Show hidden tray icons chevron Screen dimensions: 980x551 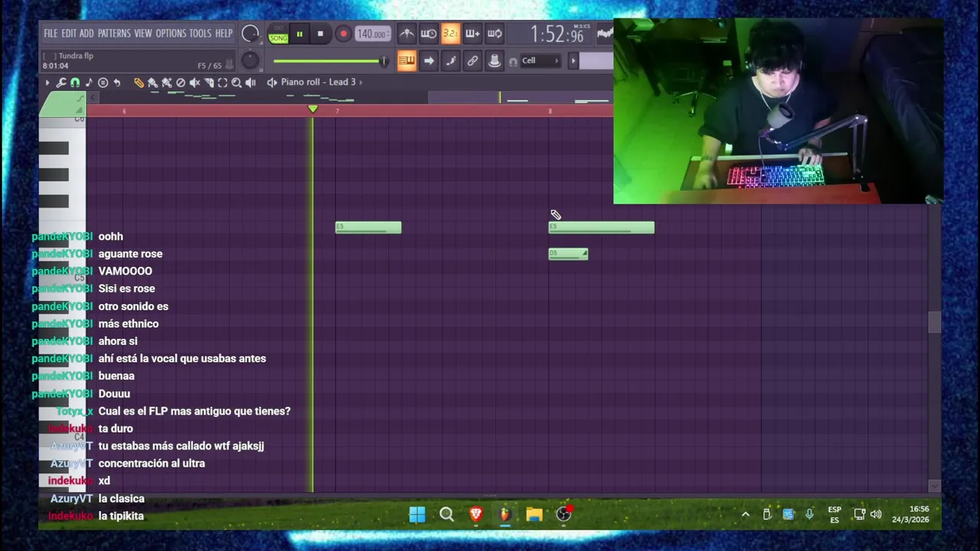[x=746, y=514]
